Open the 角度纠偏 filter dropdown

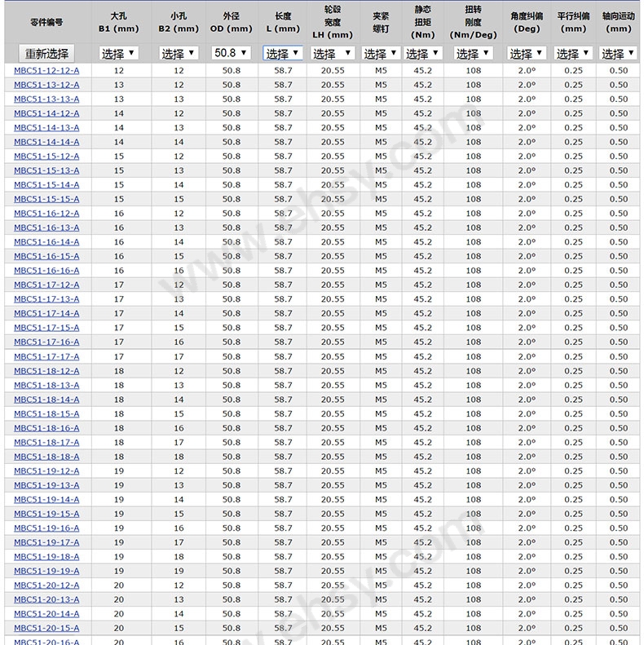pyautogui.click(x=527, y=53)
